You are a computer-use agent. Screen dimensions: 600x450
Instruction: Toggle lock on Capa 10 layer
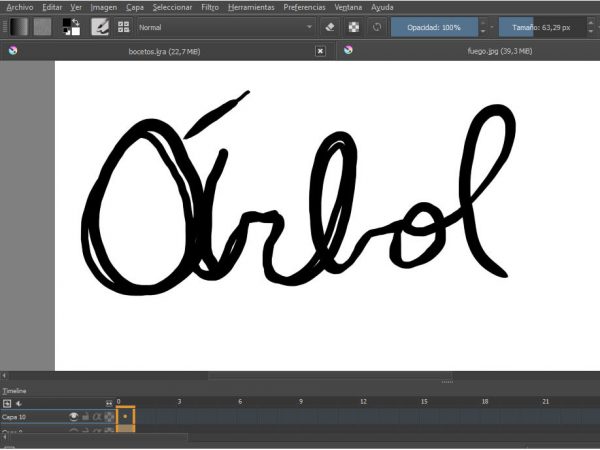[x=85, y=416]
